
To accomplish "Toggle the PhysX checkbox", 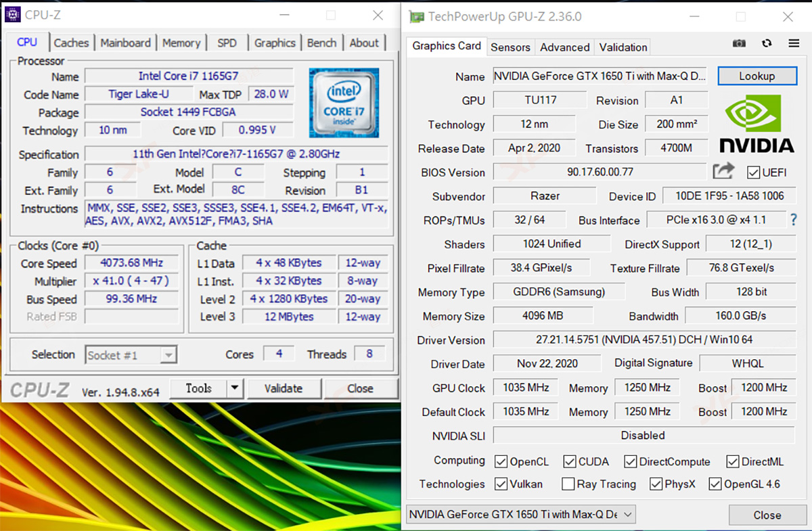I will [655, 484].
